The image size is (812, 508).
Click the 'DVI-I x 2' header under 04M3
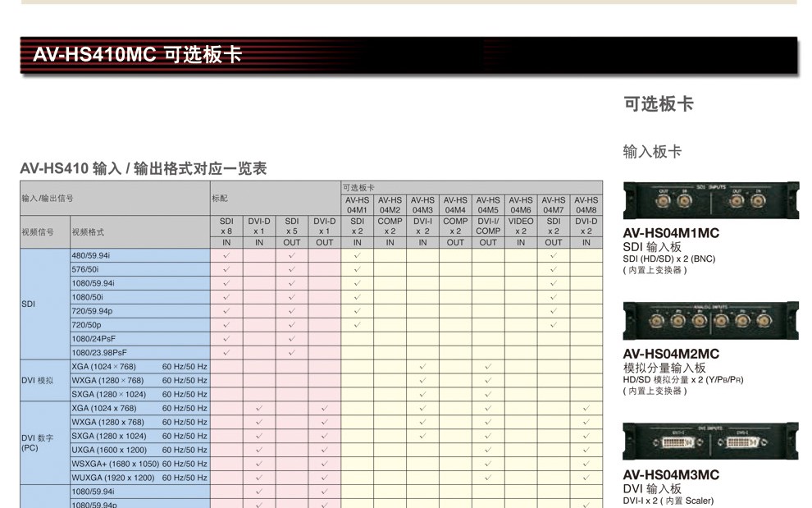(x=422, y=226)
